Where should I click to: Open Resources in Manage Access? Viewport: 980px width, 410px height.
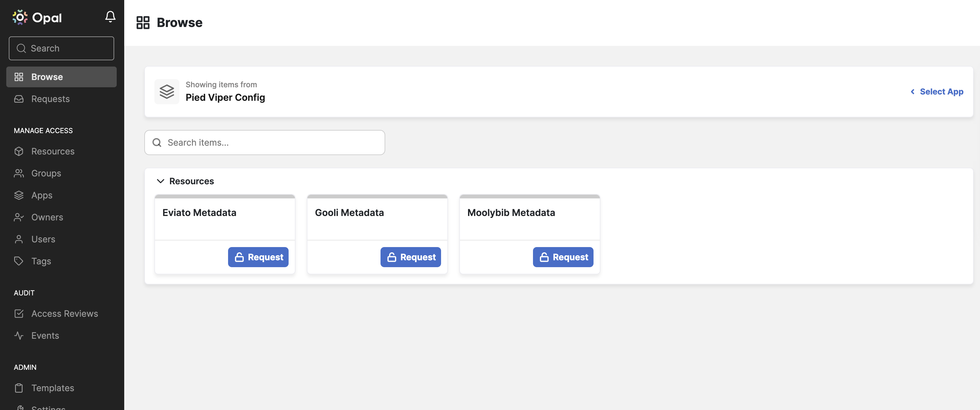coord(52,152)
